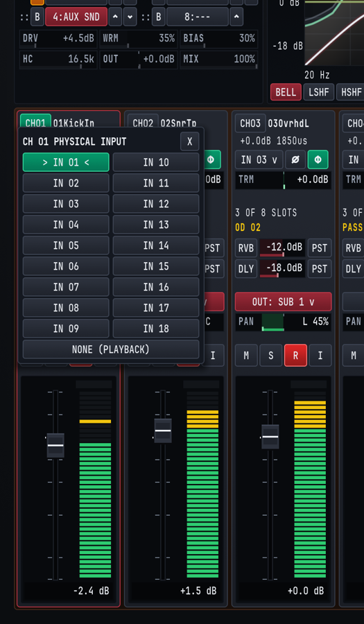Select IN 12 in the input popup
Image resolution: width=364 pixels, height=624 pixels.
156,204
